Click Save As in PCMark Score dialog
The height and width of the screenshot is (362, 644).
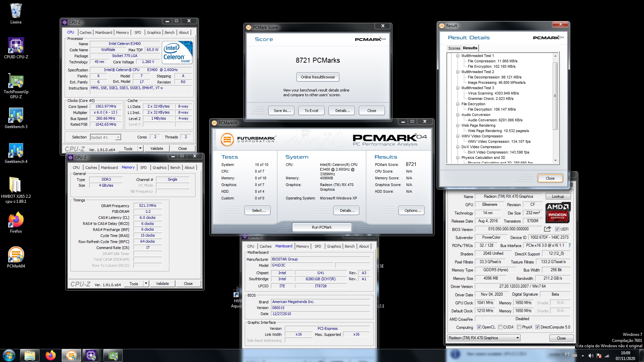point(282,111)
